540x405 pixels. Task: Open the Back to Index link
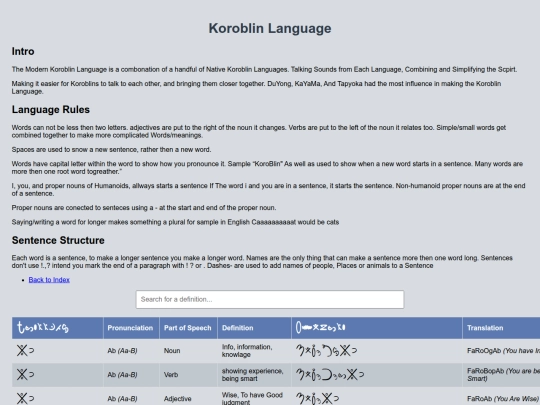tap(49, 280)
